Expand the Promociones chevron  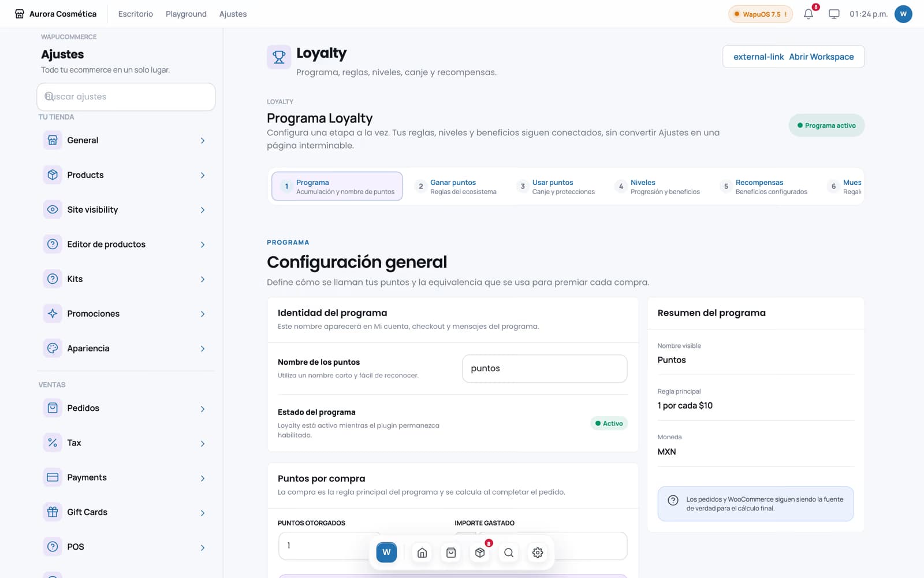click(x=203, y=314)
